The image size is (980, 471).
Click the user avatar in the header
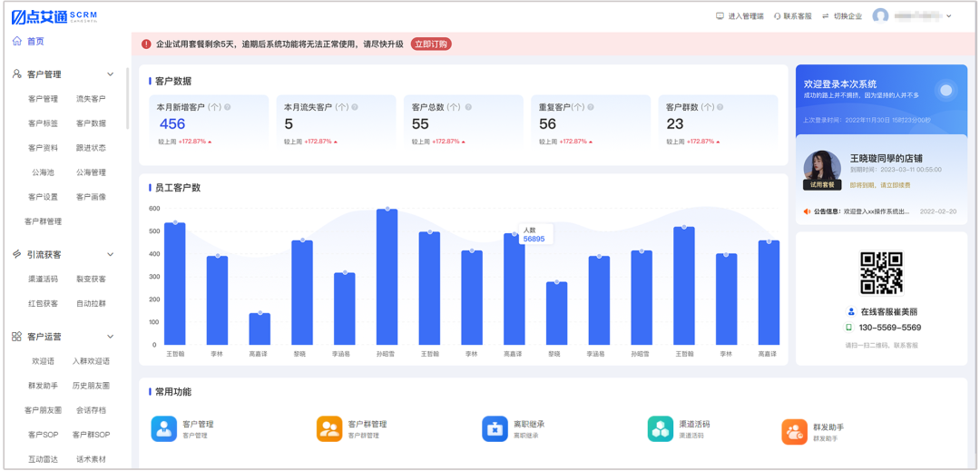(x=880, y=16)
